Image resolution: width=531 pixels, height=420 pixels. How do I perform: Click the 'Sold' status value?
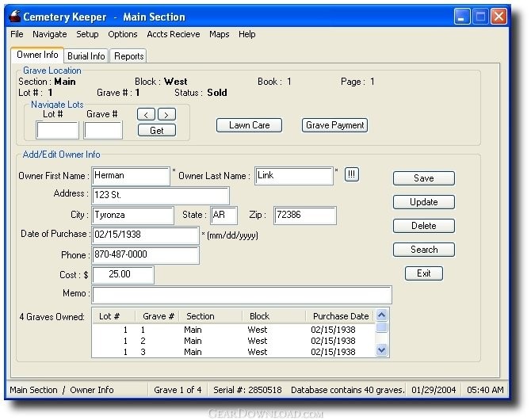pos(217,93)
